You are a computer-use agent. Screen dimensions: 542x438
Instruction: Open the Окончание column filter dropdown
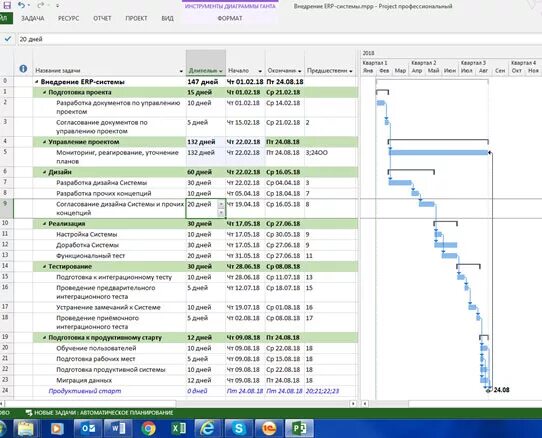click(299, 71)
